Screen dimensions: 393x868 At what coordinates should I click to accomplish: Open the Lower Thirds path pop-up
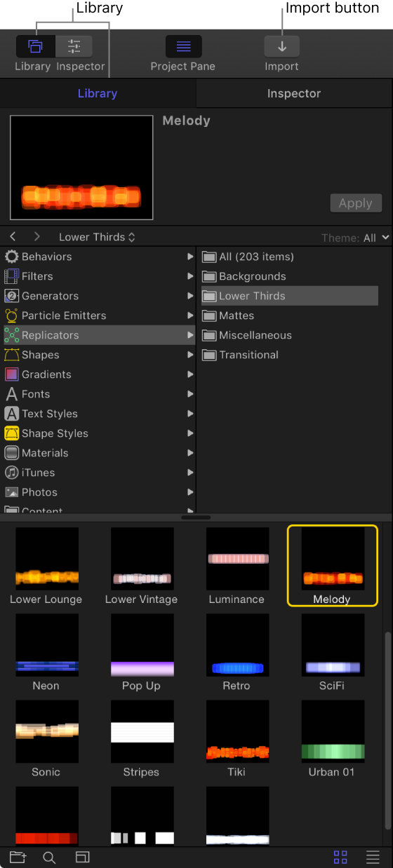click(x=97, y=237)
